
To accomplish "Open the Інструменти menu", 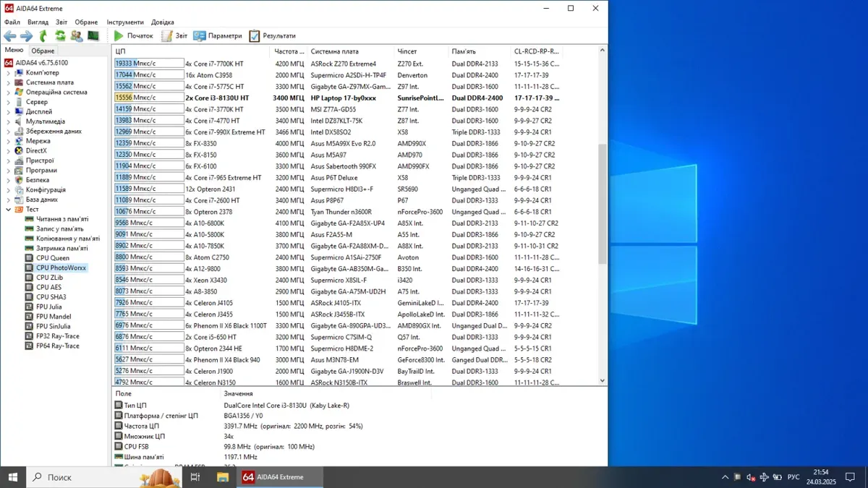I will pos(125,22).
